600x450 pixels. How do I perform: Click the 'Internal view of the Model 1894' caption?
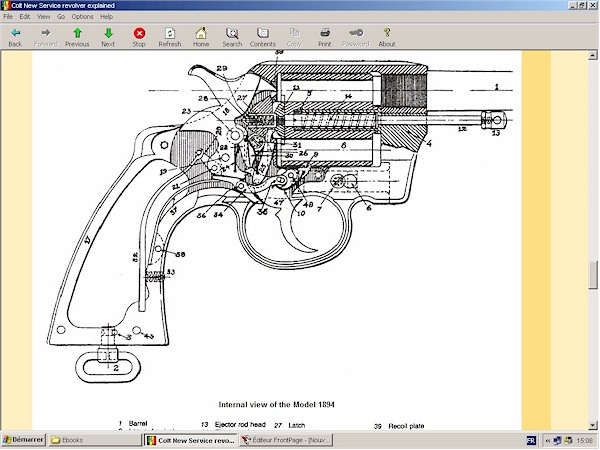tap(276, 404)
